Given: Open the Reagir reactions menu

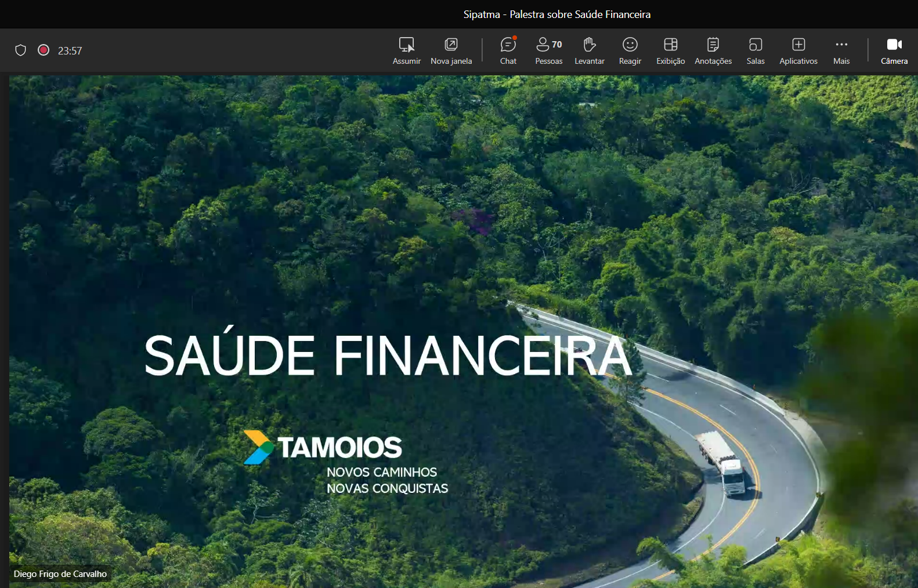Looking at the screenshot, I should [630, 51].
